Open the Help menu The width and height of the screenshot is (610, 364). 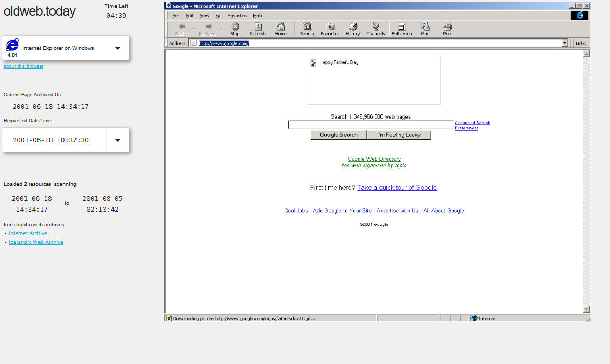[x=258, y=16]
